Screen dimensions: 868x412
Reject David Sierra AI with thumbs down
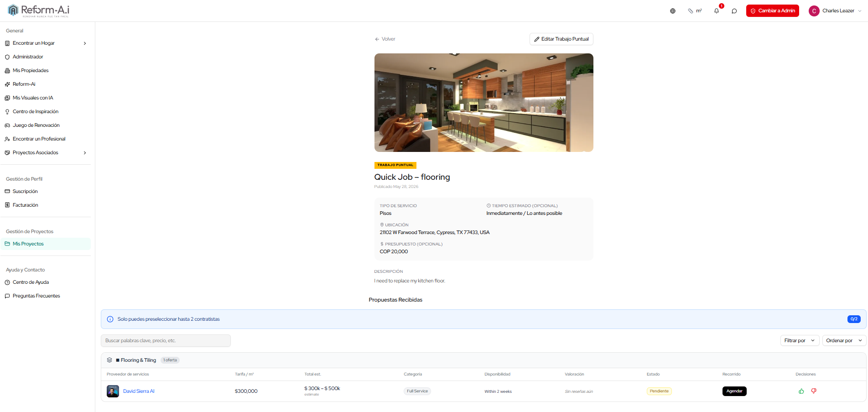(x=814, y=391)
